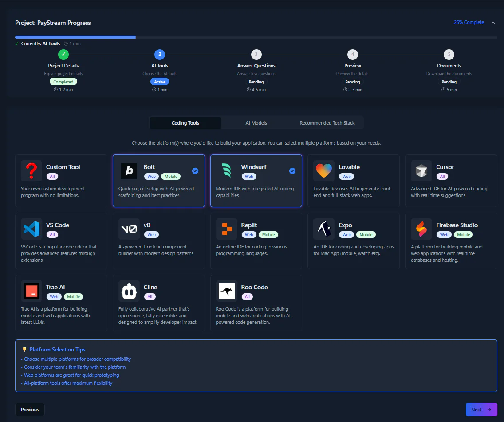Click the Cursor IDE icon
This screenshot has height=422, width=504.
pos(421,170)
